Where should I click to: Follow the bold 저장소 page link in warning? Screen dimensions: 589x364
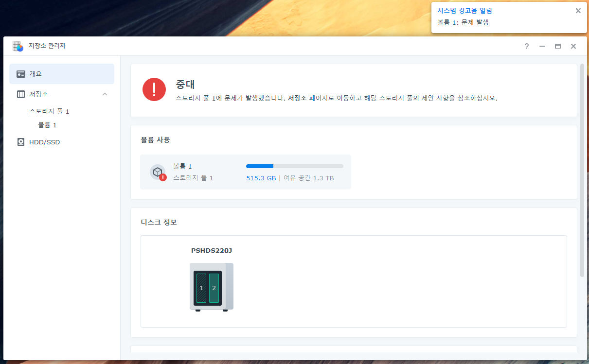[x=297, y=98]
